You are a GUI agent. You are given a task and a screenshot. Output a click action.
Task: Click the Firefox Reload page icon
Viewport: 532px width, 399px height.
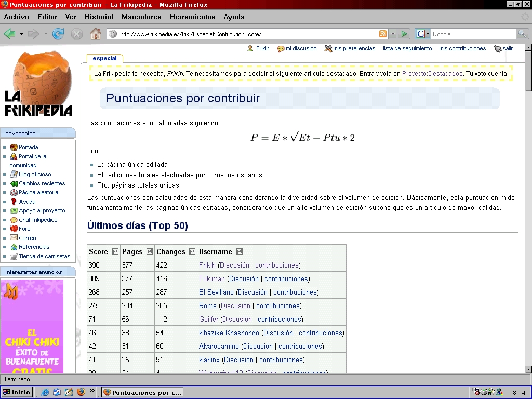pyautogui.click(x=58, y=34)
